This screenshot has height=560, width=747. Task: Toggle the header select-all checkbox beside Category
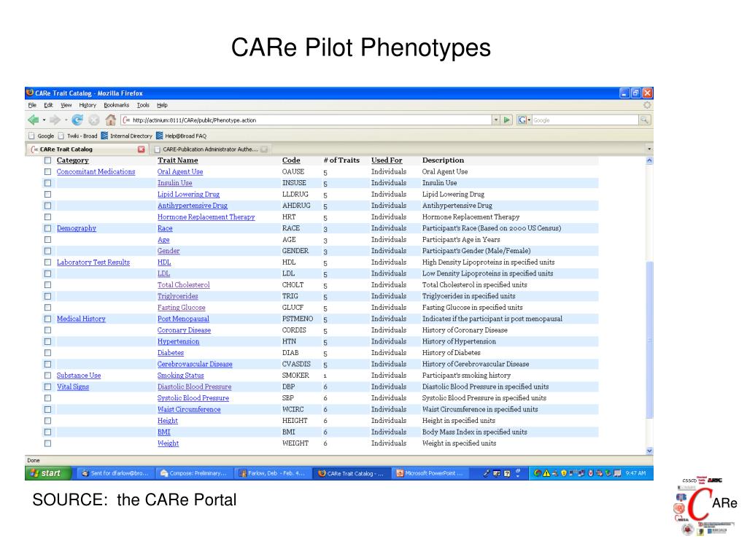(x=47, y=160)
